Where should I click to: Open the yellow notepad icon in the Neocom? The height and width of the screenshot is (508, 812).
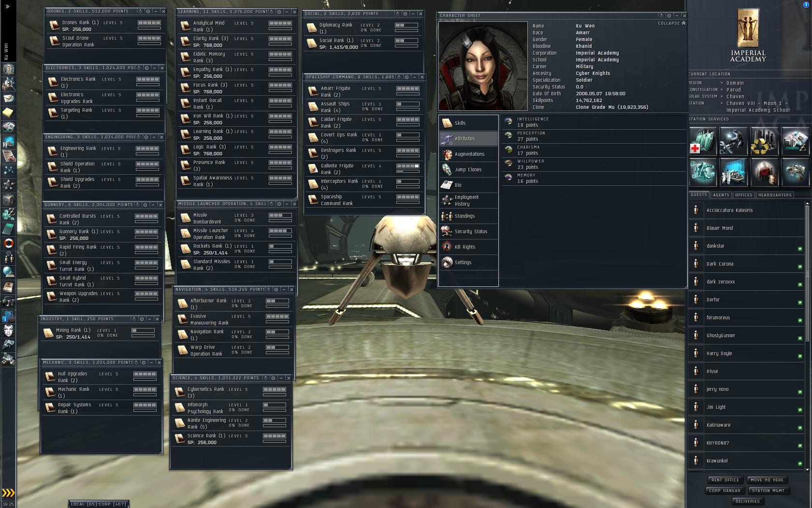tap(8, 113)
